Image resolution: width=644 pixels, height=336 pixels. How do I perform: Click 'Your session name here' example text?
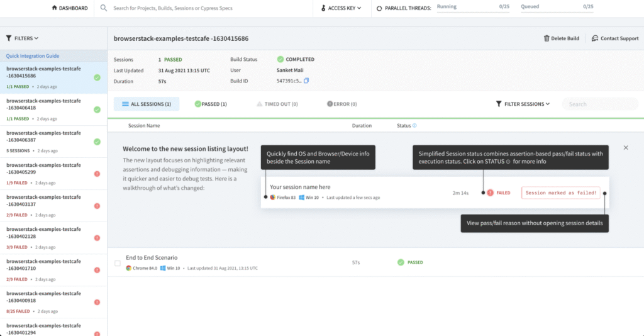300,187
